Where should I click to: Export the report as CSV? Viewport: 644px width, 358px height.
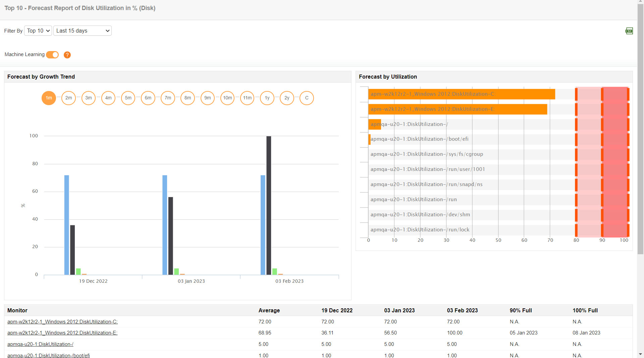point(629,31)
